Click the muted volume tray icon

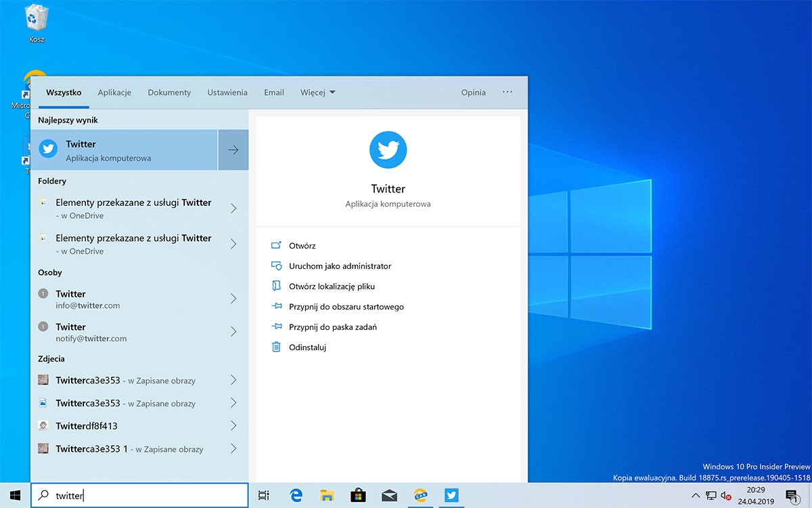click(726, 496)
